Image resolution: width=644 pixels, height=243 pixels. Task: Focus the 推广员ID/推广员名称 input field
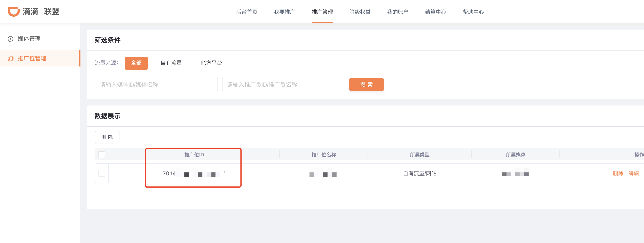click(283, 85)
